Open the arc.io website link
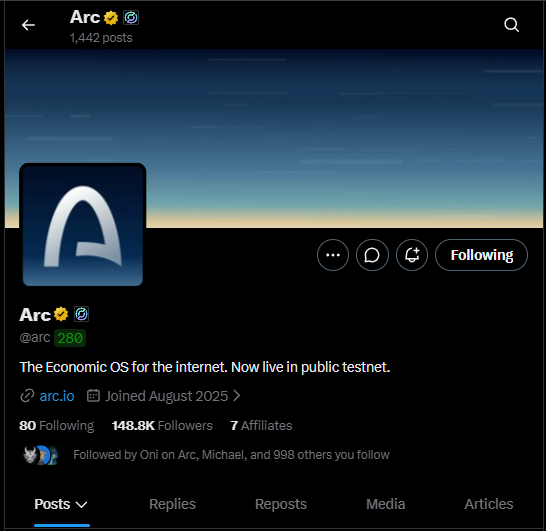546x531 pixels. [57, 396]
